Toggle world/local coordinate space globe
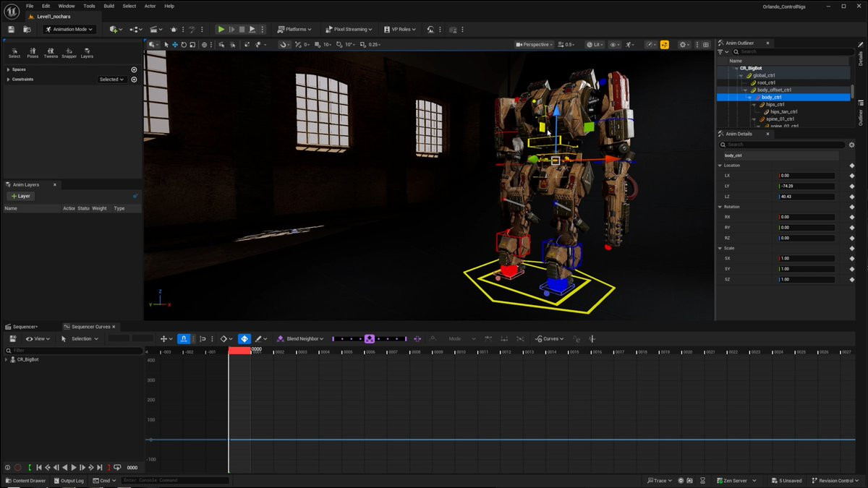 click(205, 45)
